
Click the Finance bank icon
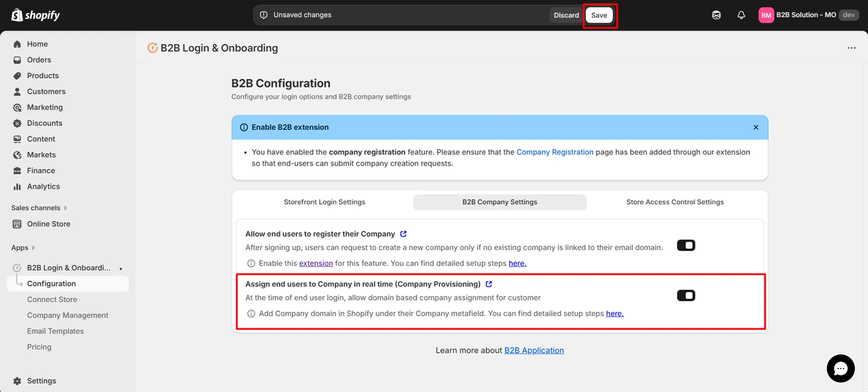(17, 170)
